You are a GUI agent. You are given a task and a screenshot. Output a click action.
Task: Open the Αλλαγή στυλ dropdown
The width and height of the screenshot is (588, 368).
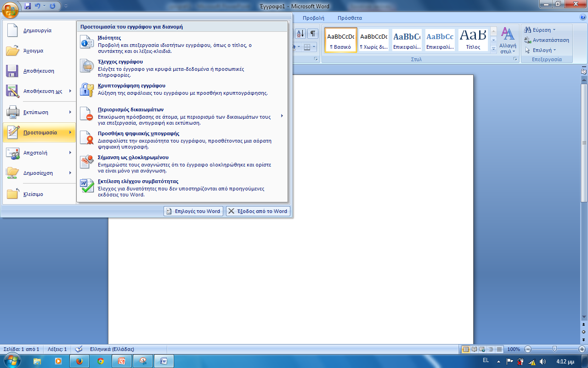tap(508, 40)
